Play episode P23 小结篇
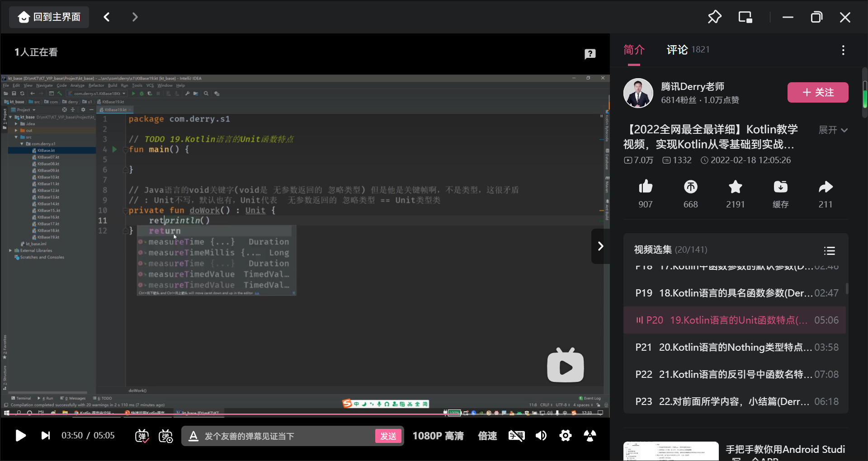The width and height of the screenshot is (868, 461). (736, 401)
